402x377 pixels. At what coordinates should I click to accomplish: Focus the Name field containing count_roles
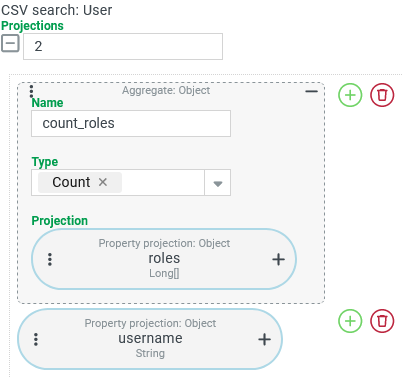131,123
